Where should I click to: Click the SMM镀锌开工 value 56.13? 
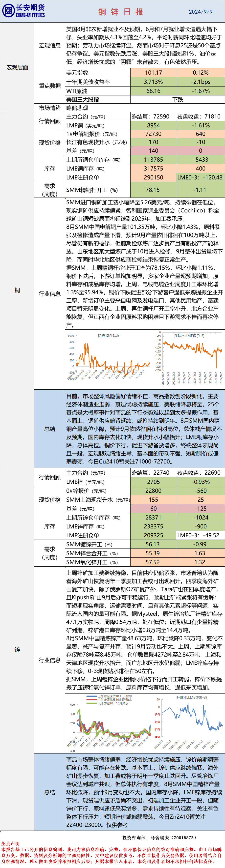point(153,545)
